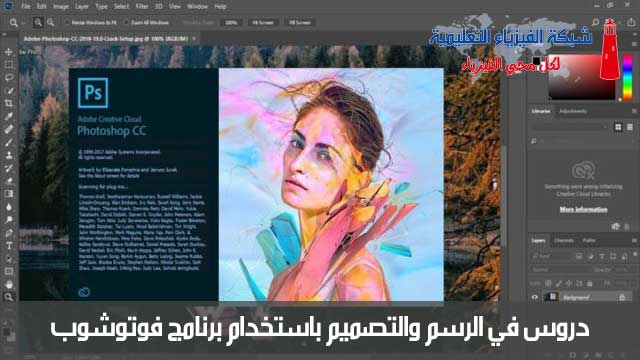Select the Lasso tool

pos(9,78)
